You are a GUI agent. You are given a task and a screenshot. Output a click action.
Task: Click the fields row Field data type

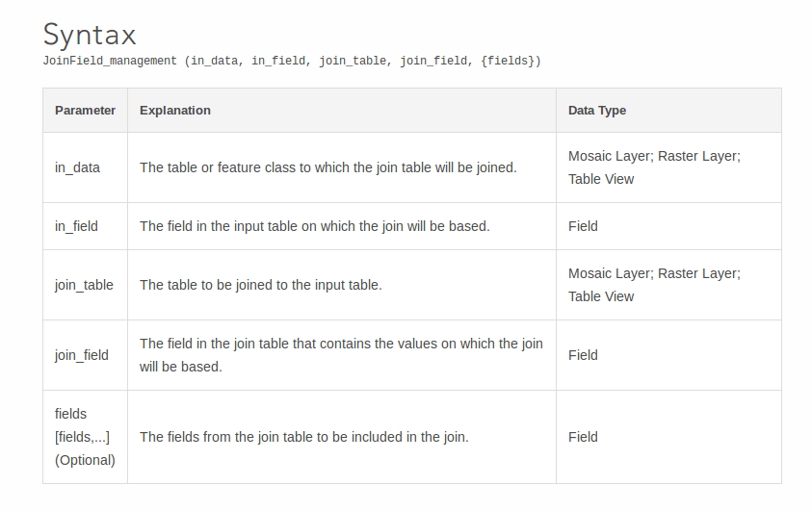(583, 437)
